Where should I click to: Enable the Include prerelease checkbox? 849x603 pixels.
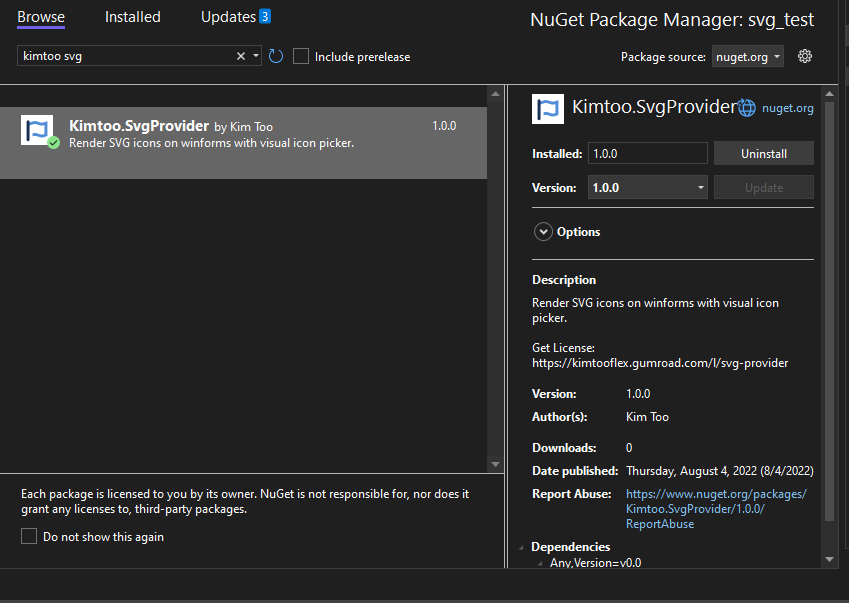301,57
